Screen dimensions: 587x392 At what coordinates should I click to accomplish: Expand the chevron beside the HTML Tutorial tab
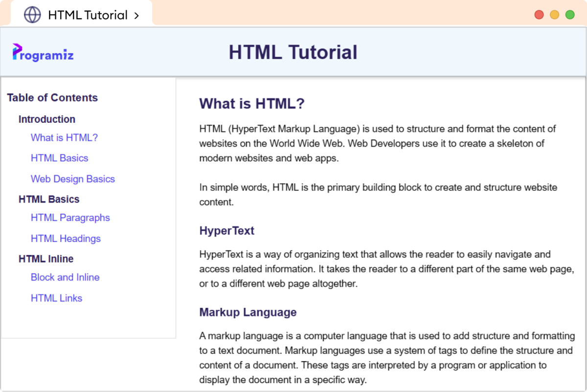click(x=137, y=15)
